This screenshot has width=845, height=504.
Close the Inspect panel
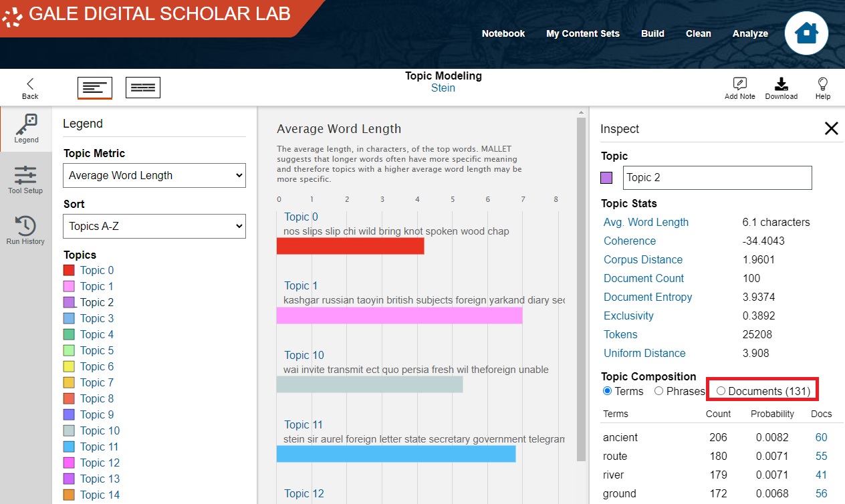tap(831, 128)
